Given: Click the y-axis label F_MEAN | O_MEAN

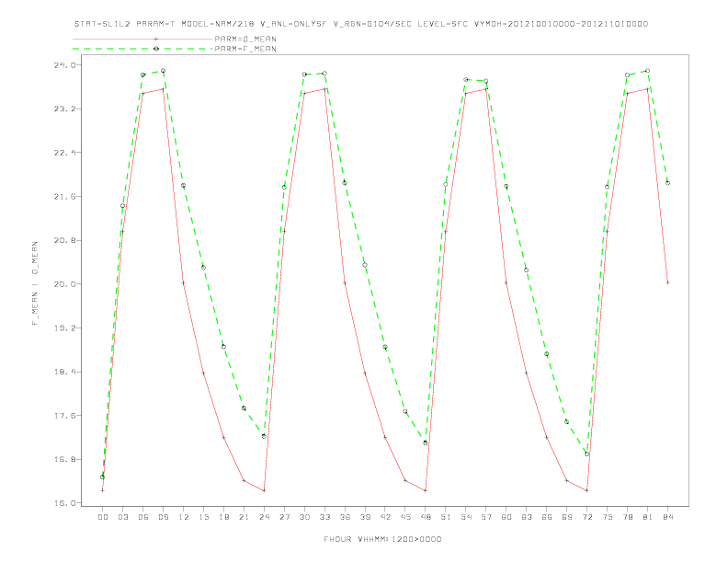Looking at the screenshot, I should point(35,283).
